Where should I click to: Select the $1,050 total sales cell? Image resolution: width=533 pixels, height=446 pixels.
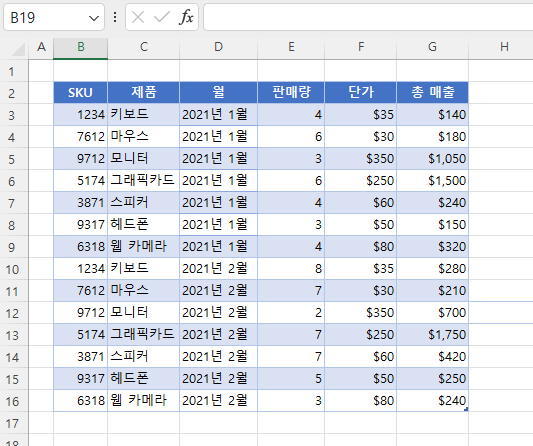[x=432, y=159]
